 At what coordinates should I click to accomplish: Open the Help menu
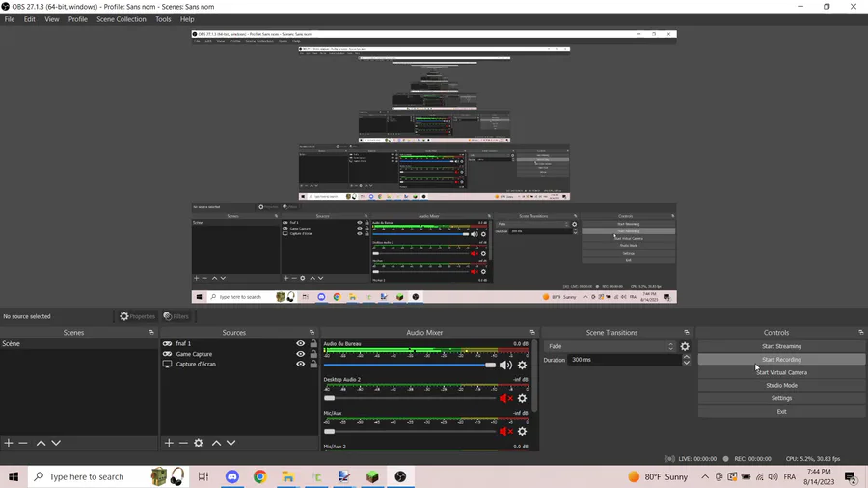pos(186,19)
